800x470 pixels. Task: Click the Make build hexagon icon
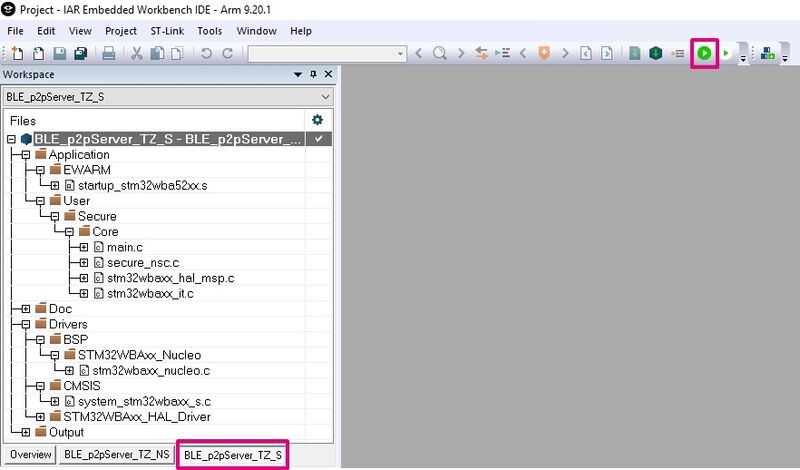656,53
